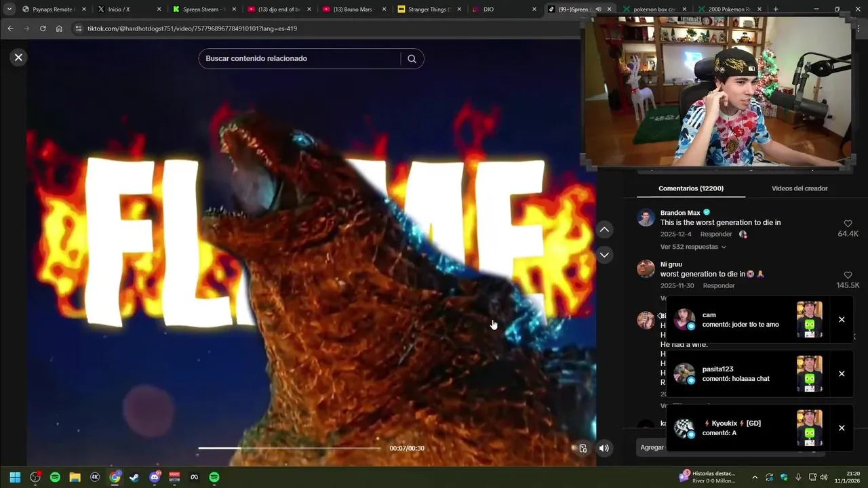Image resolution: width=868 pixels, height=488 pixels.
Task: Like Brandon Max's comment heart
Action: (848, 224)
